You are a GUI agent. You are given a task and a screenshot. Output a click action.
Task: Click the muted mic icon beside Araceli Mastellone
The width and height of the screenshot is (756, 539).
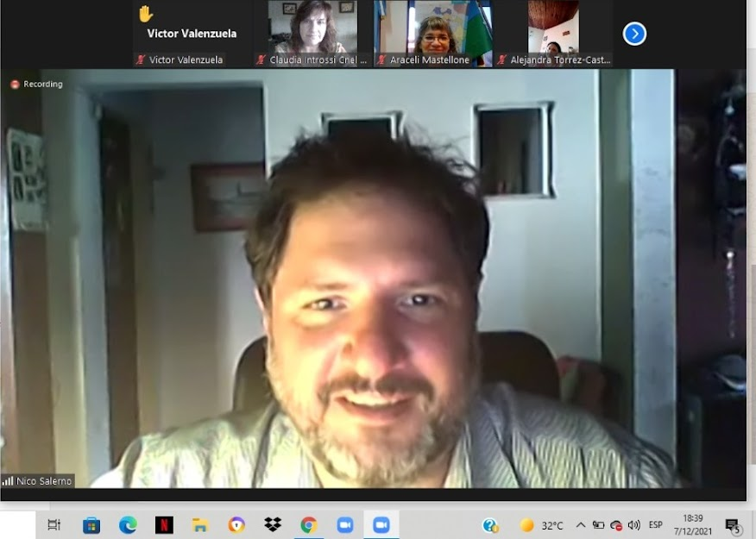click(x=381, y=60)
